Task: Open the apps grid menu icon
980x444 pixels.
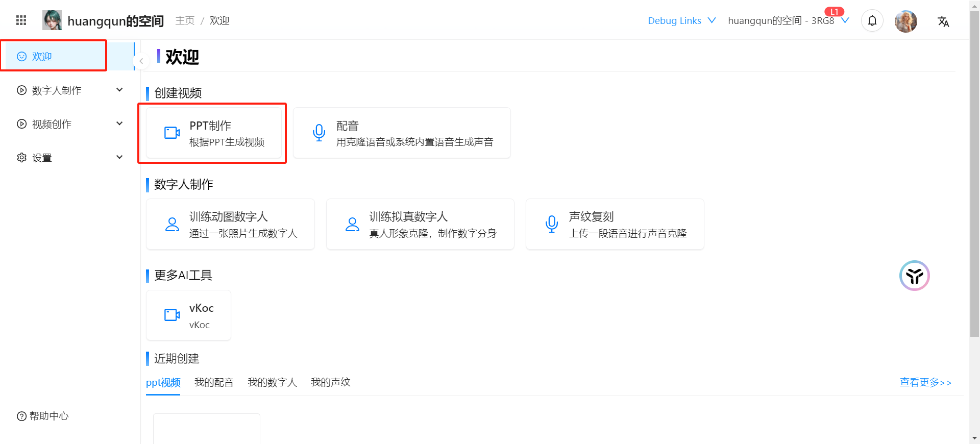Action: pyautogui.click(x=21, y=20)
